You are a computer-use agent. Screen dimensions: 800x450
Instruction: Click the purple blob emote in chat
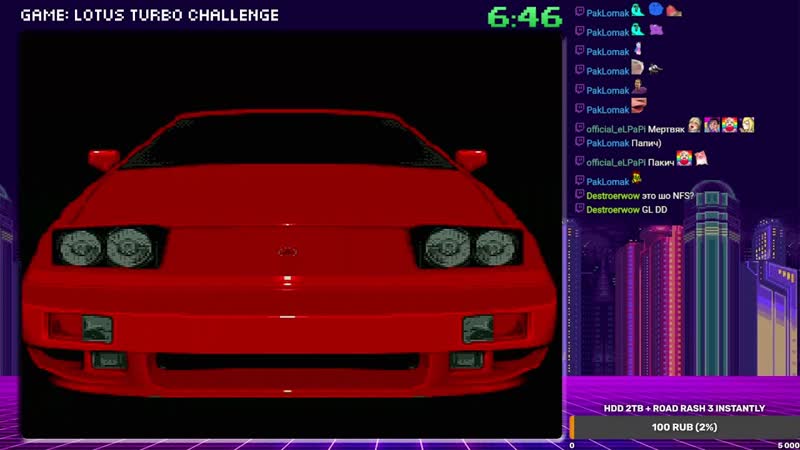coord(656,30)
